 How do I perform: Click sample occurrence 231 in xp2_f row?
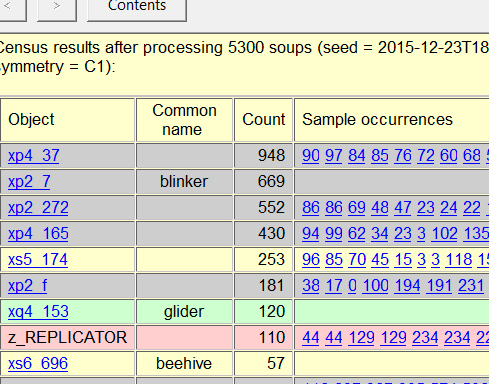(471, 286)
